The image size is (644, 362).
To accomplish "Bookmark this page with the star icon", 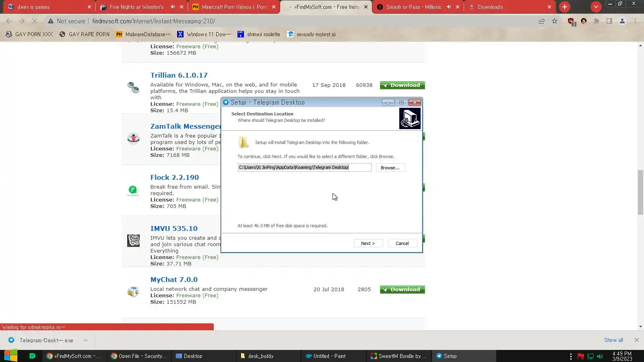I will [x=555, y=21].
